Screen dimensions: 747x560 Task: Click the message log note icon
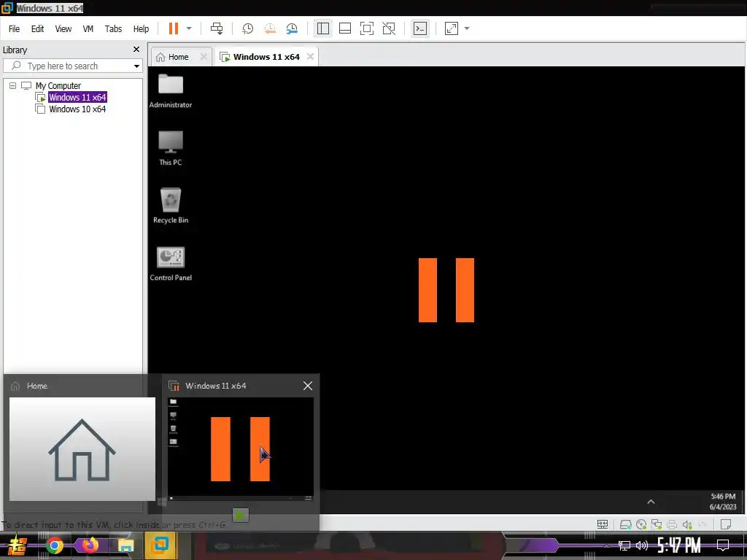[x=726, y=524]
